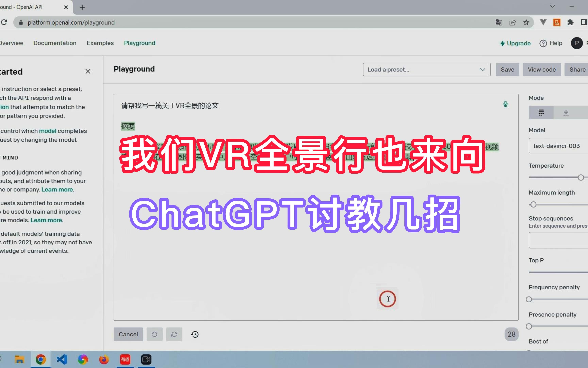The image size is (588, 368).
Task: Click the regenerate icon button
Action: [x=174, y=334]
